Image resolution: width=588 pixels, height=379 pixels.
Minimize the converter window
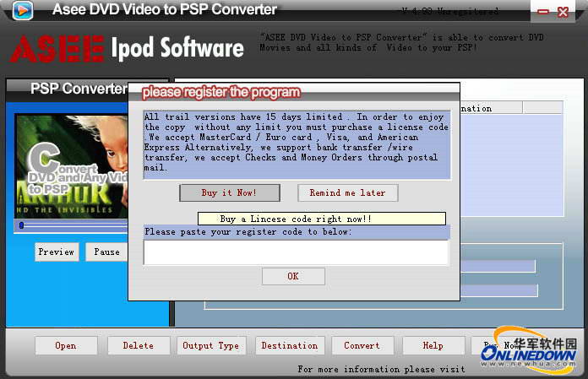coord(542,12)
